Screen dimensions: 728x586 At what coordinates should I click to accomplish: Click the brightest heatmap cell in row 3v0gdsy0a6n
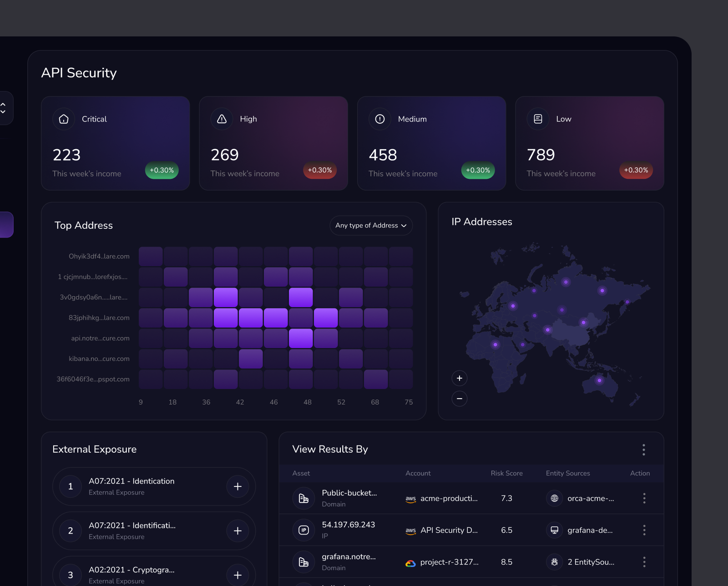(x=226, y=297)
